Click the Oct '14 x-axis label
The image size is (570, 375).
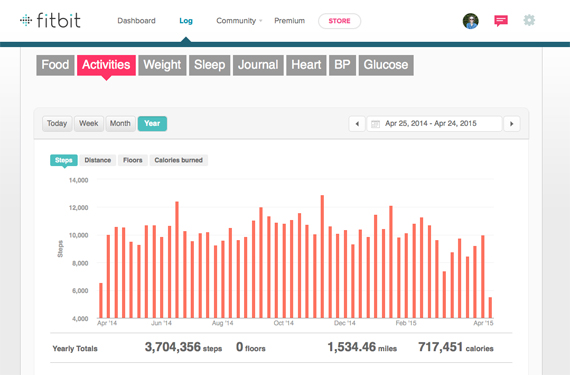click(283, 323)
